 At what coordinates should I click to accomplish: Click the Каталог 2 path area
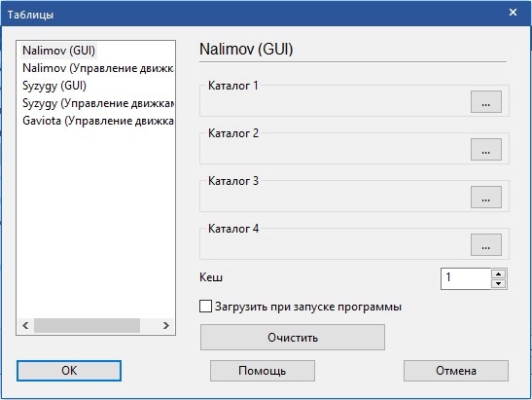coord(336,150)
